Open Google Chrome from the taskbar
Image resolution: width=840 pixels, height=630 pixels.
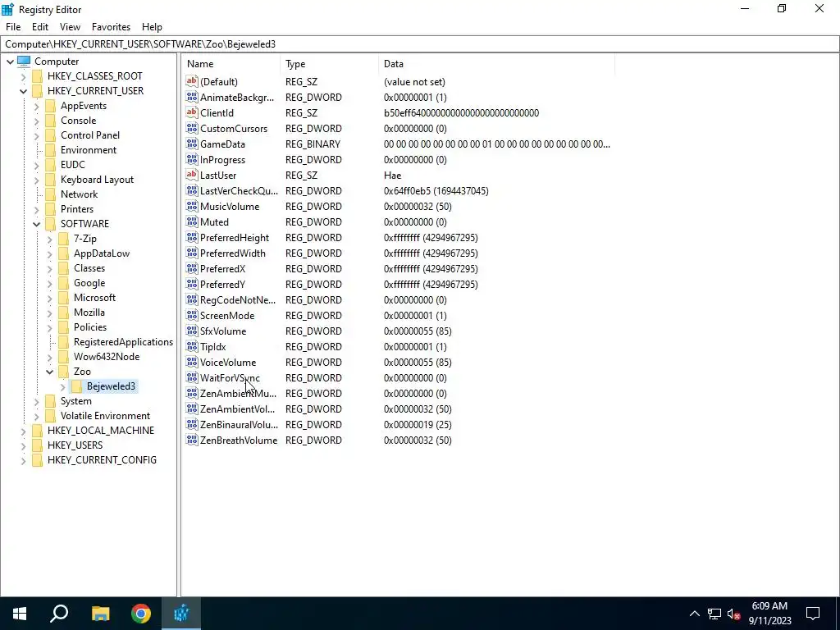(141, 614)
